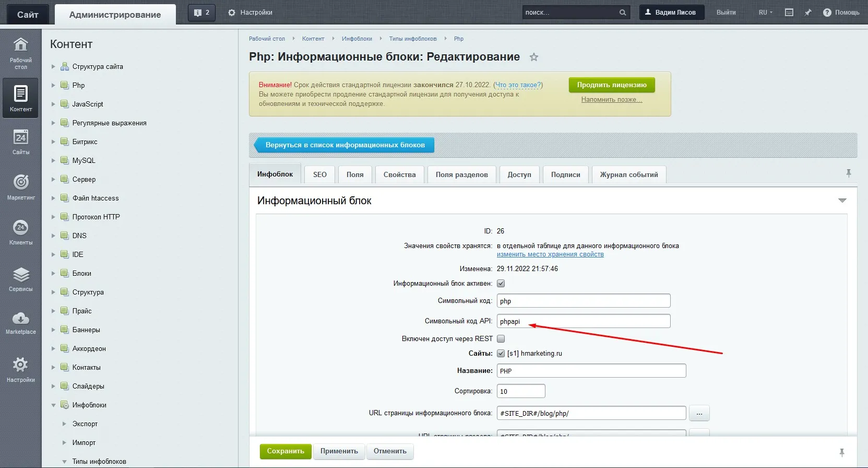This screenshot has height=468, width=868.
Task: Open the notifications counter showing 2
Action: pos(201,13)
